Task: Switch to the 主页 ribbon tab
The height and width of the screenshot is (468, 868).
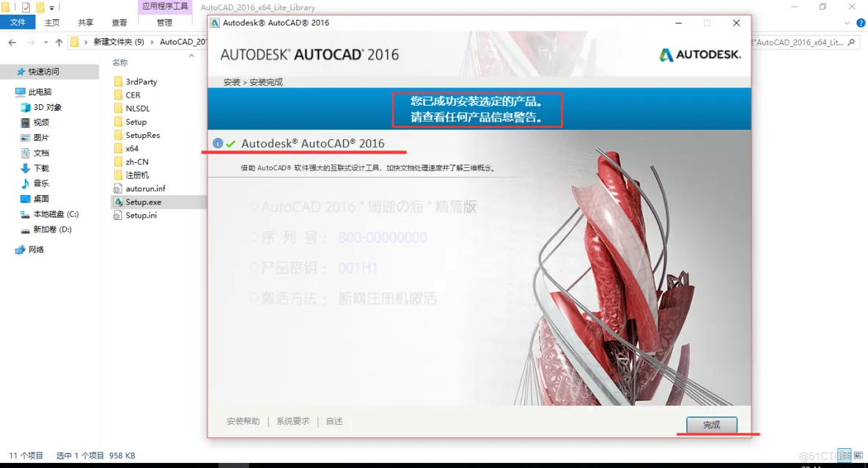Action: pos(52,23)
